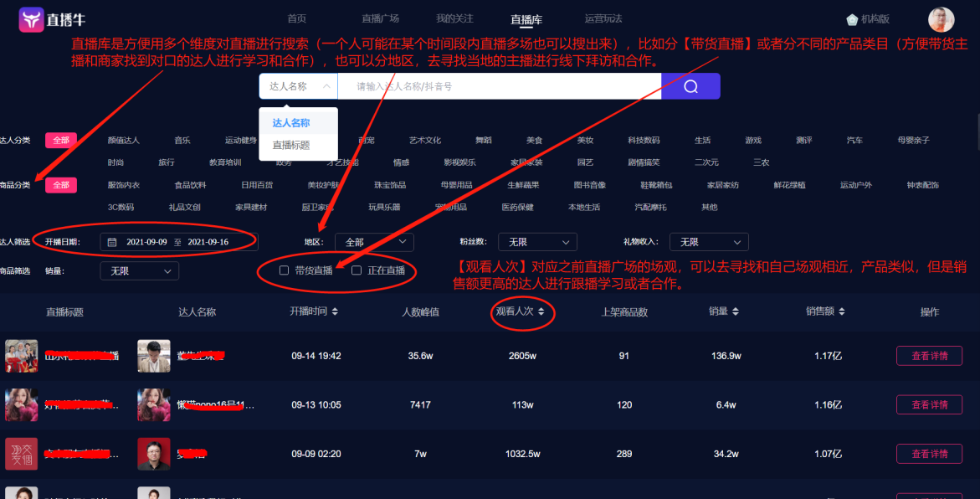Filter by 美食 category
This screenshot has width=980, height=499.
click(x=535, y=140)
